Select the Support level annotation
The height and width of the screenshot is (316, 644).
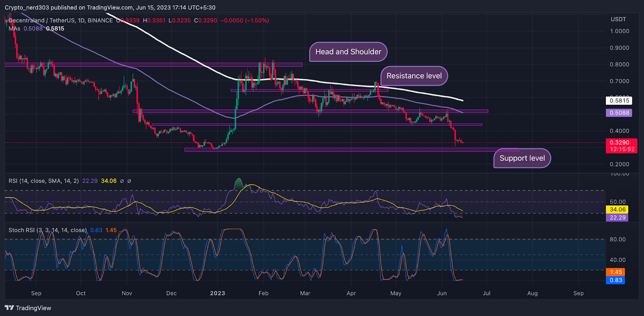click(x=522, y=158)
